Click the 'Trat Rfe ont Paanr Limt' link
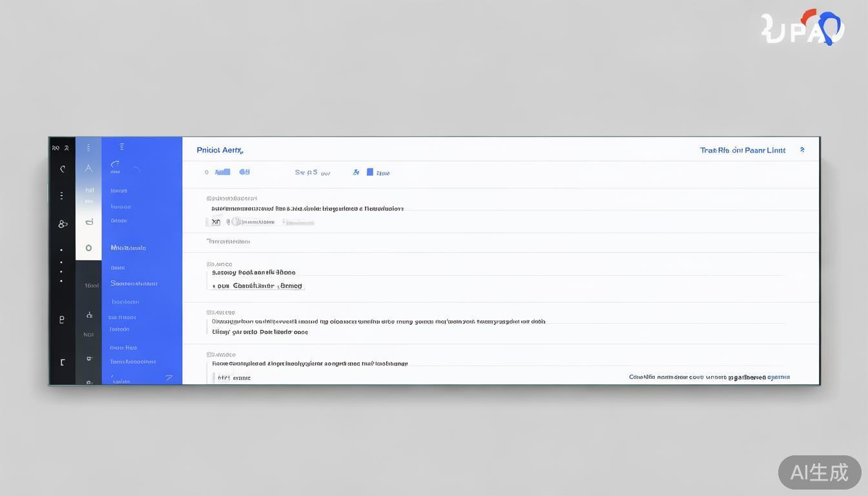 [x=743, y=150]
